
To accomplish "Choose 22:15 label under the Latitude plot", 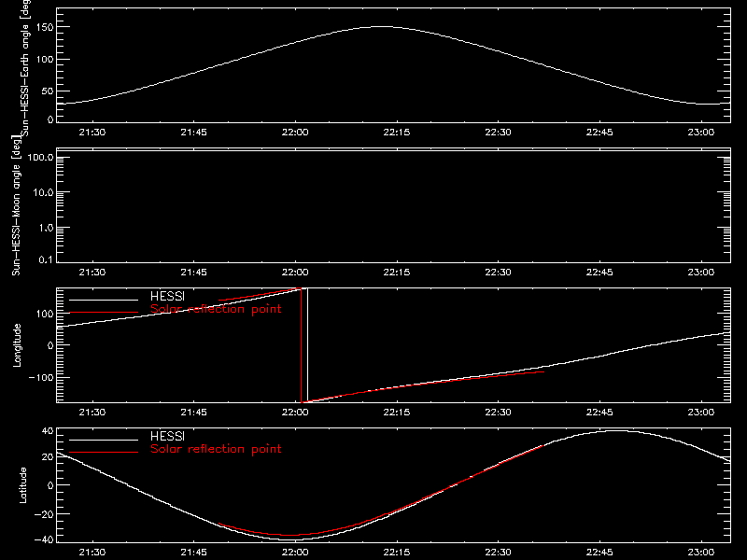I will point(396,553).
